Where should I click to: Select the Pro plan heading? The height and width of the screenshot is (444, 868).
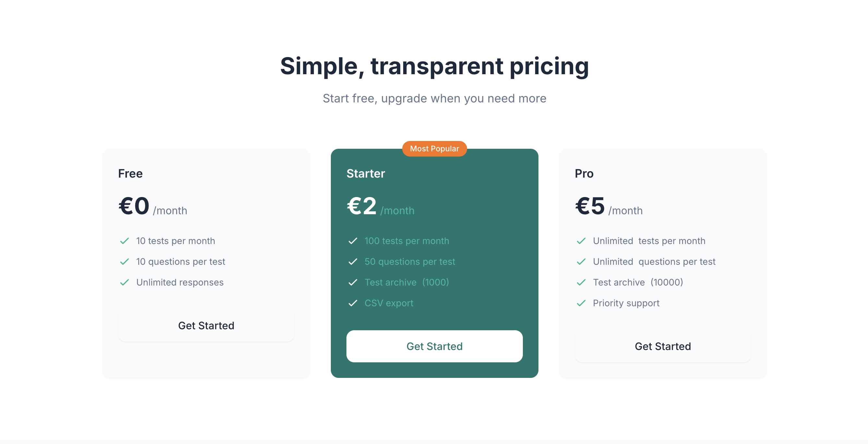click(584, 173)
